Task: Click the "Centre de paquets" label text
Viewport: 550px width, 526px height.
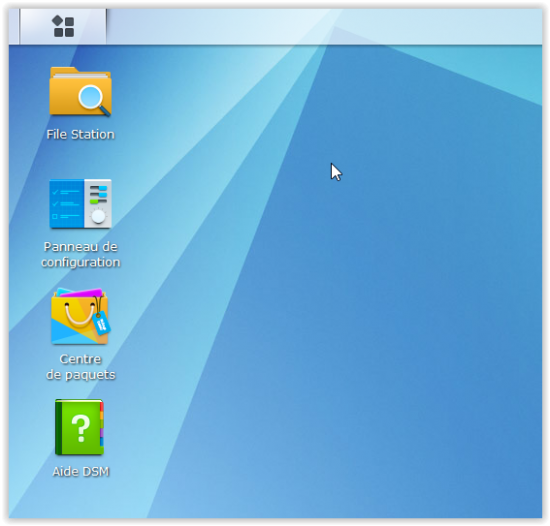Action: pyautogui.click(x=81, y=367)
